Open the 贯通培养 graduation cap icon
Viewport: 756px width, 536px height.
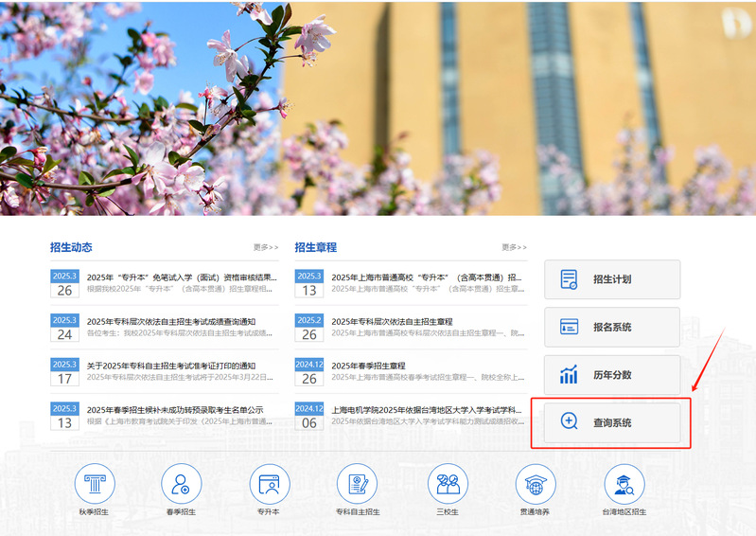536,484
